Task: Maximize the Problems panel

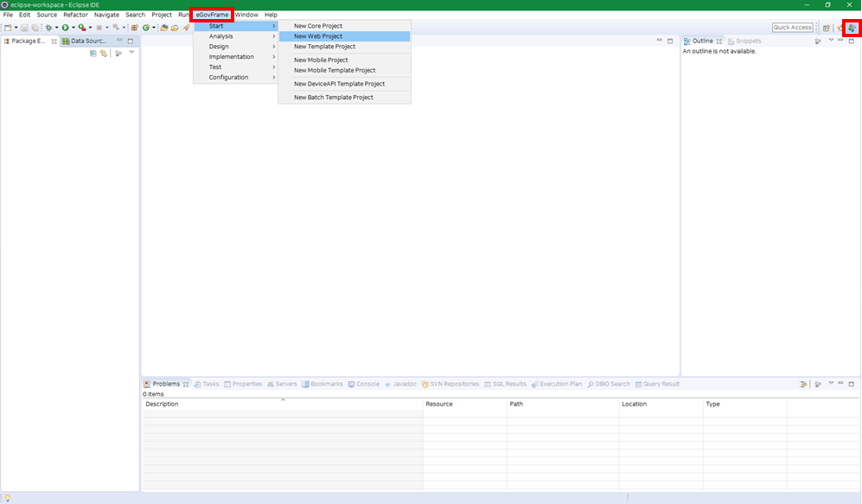Action: pos(852,384)
